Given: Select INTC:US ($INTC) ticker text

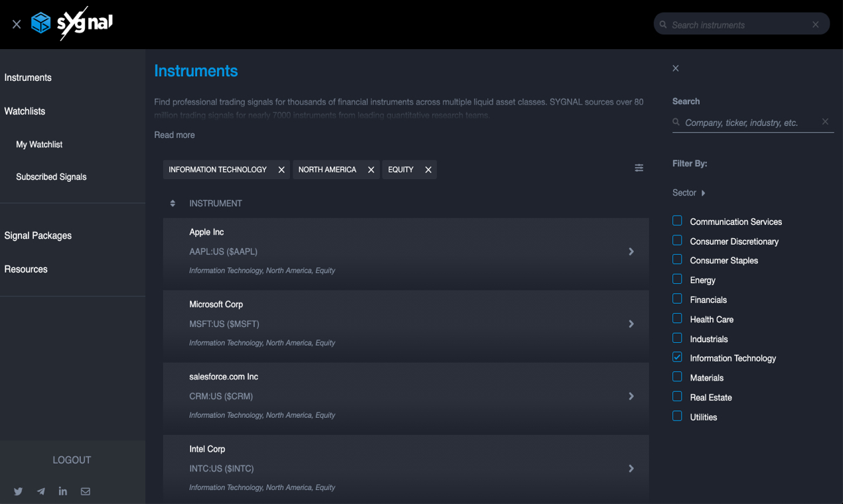Looking at the screenshot, I should pyautogui.click(x=222, y=469).
